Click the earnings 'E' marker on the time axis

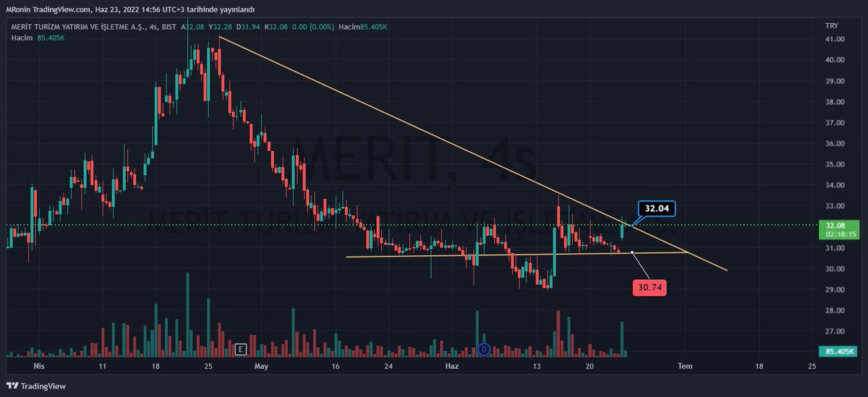point(241,349)
